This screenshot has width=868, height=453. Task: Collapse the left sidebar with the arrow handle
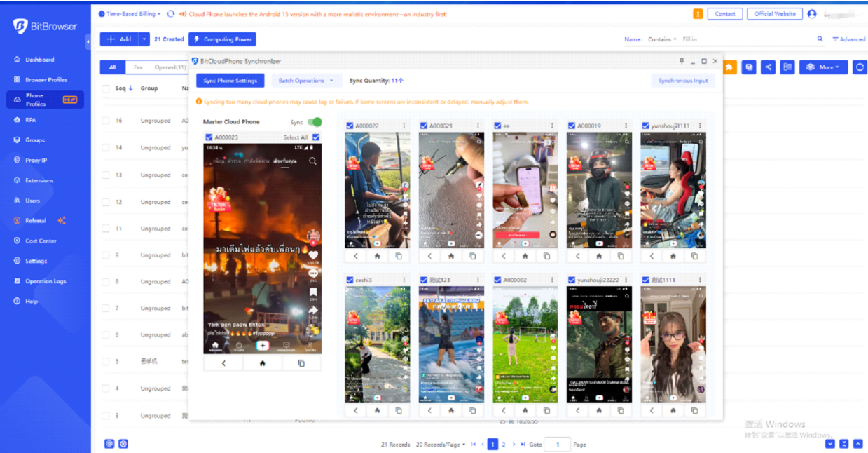88,43
